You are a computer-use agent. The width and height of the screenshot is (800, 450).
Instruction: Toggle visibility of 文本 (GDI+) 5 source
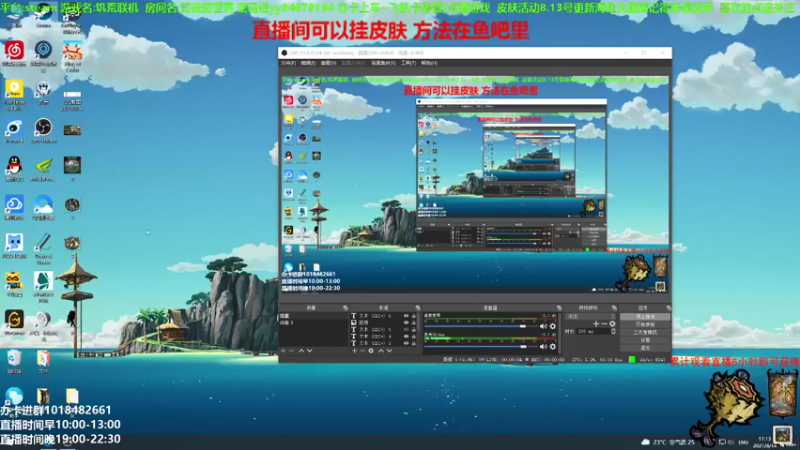[406, 330]
